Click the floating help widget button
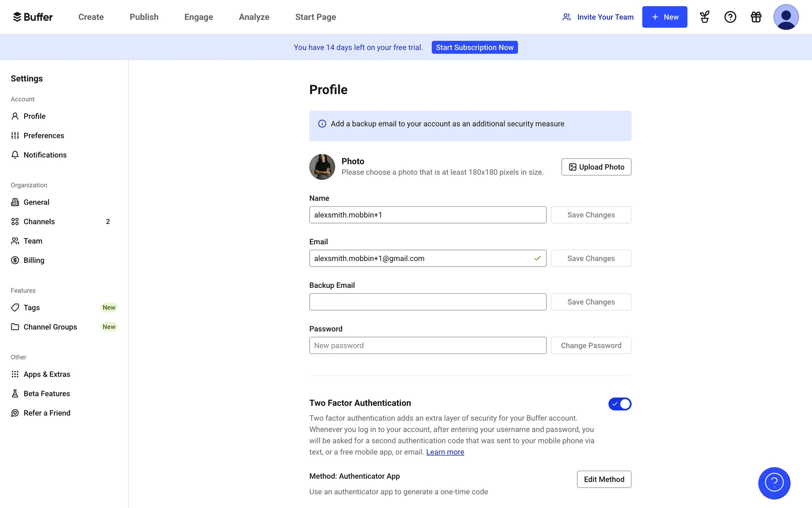The width and height of the screenshot is (812, 508). [x=774, y=483]
